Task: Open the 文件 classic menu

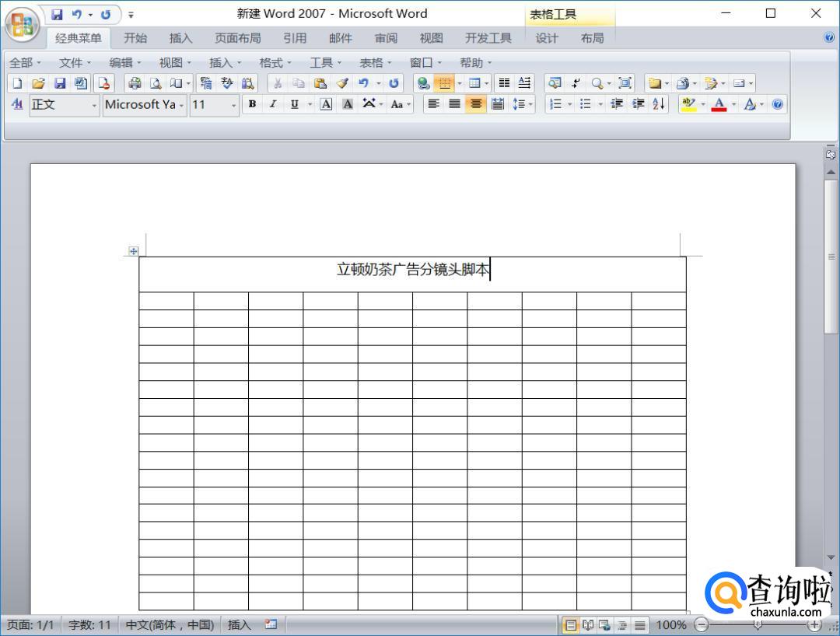Action: pos(75,63)
